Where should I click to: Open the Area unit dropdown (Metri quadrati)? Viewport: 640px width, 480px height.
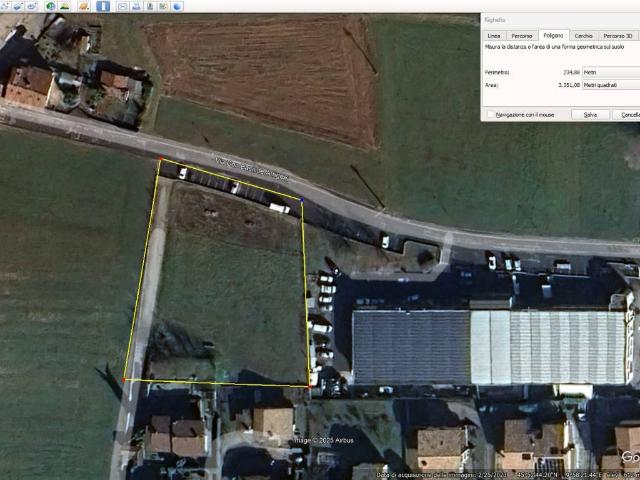point(610,85)
